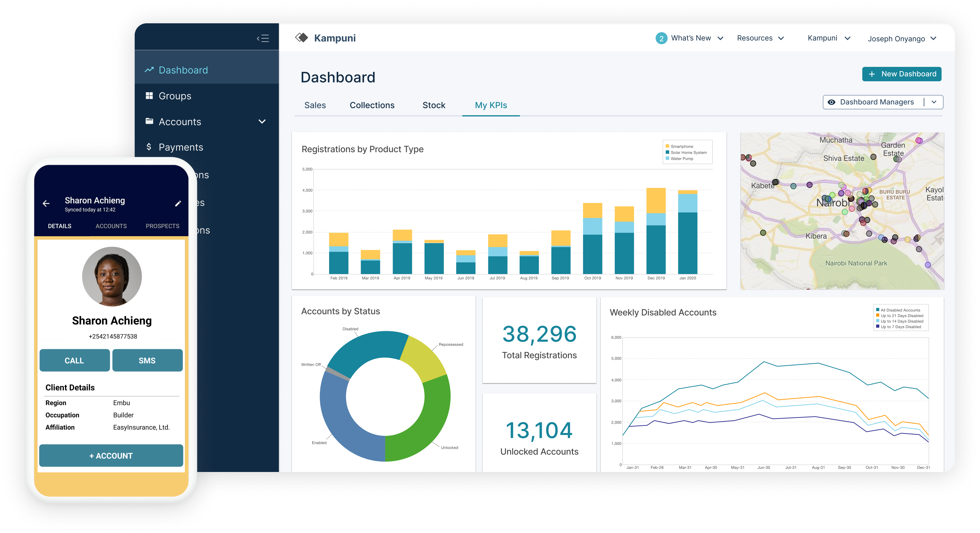Click the Accounts folder icon
This screenshot has height=533, width=980.
(149, 121)
